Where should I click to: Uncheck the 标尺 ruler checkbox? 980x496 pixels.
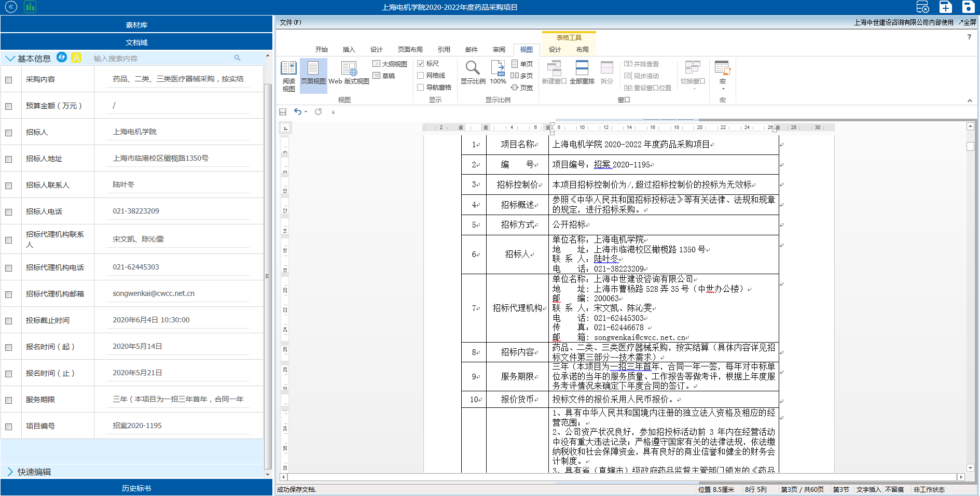tap(421, 64)
